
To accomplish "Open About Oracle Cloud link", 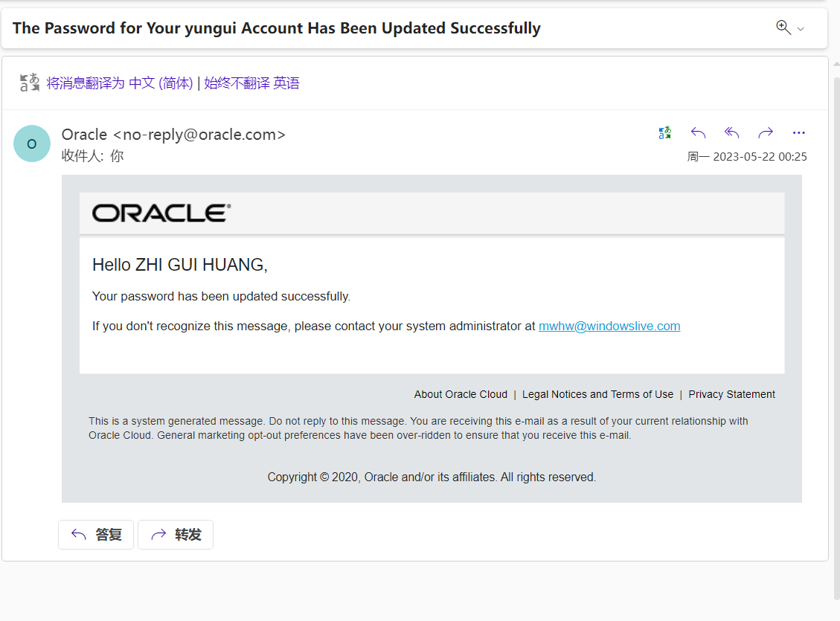I will click(x=461, y=394).
